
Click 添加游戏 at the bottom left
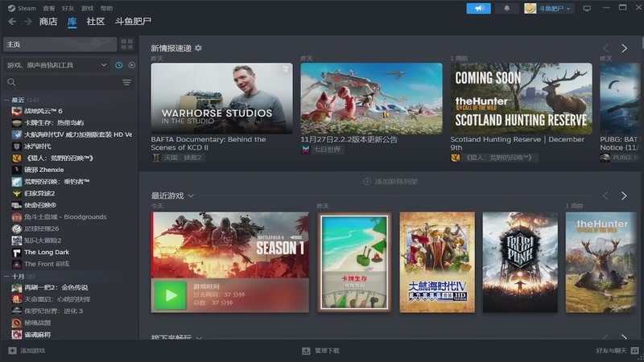click(x=27, y=351)
